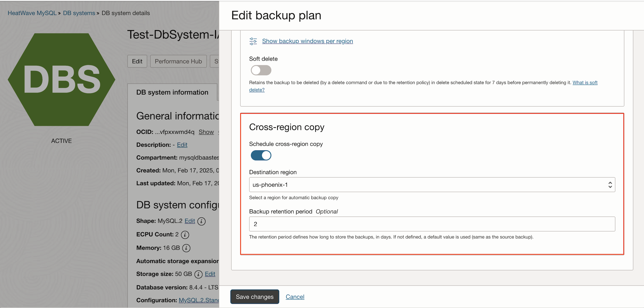Enable the Soft delete toggle
This screenshot has width=644, height=308.
[261, 70]
